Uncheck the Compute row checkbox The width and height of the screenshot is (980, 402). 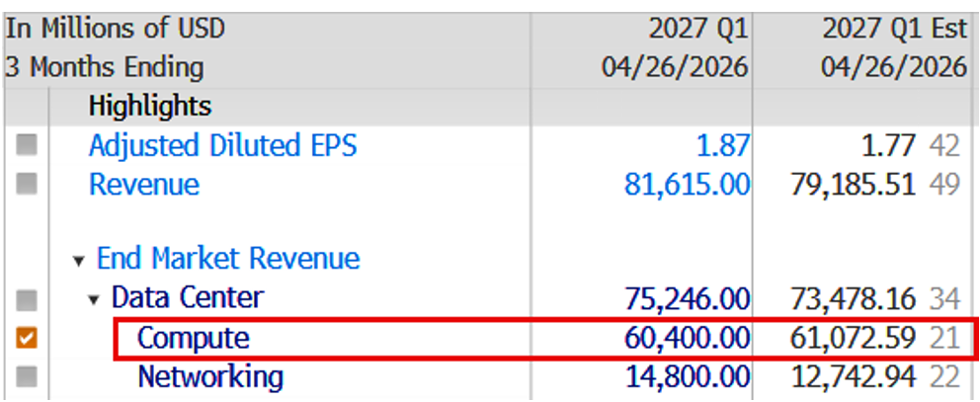27,339
